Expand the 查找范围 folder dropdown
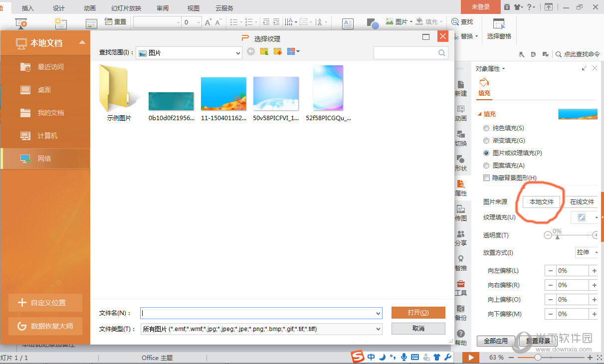 click(238, 53)
